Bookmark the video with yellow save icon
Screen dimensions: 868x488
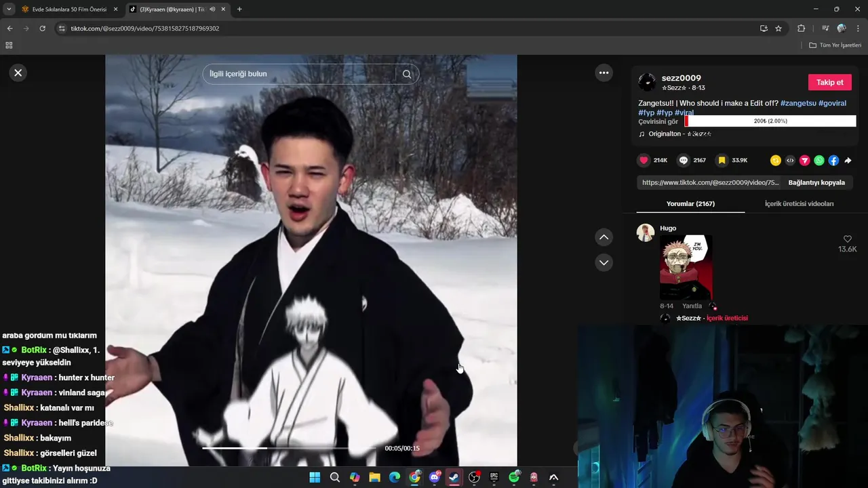722,161
